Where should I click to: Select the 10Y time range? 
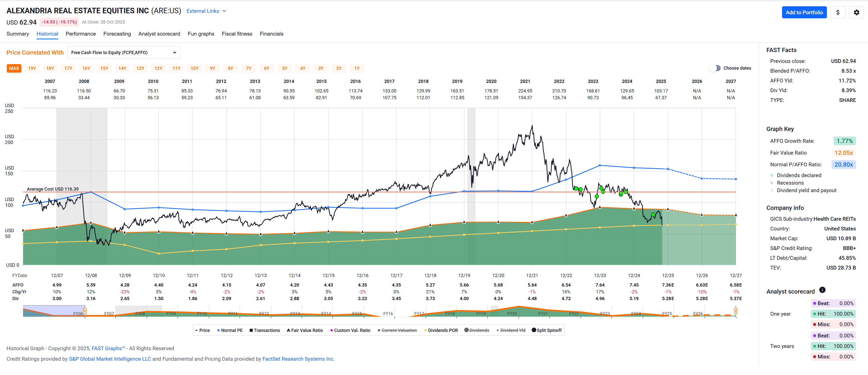[195, 68]
